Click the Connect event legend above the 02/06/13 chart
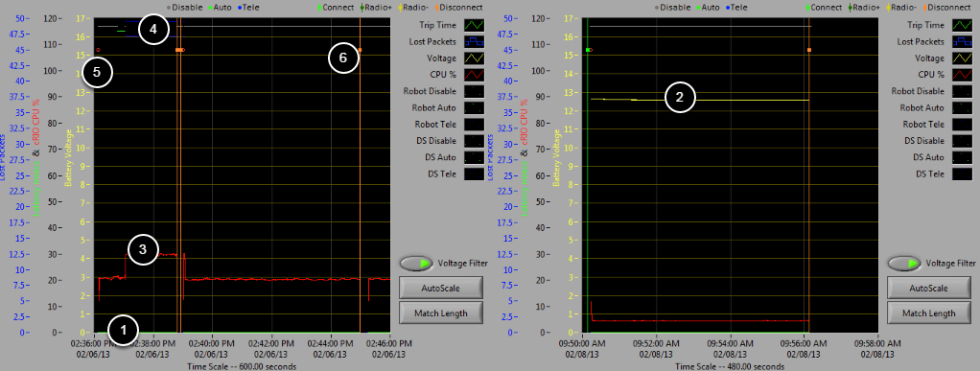 point(336,8)
